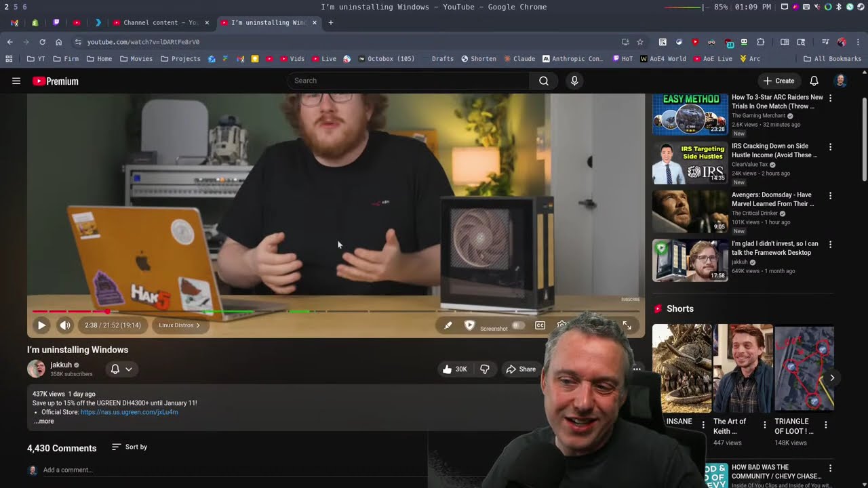
Task: Click the Bluetooth icon in the system tray
Action: coord(839,7)
